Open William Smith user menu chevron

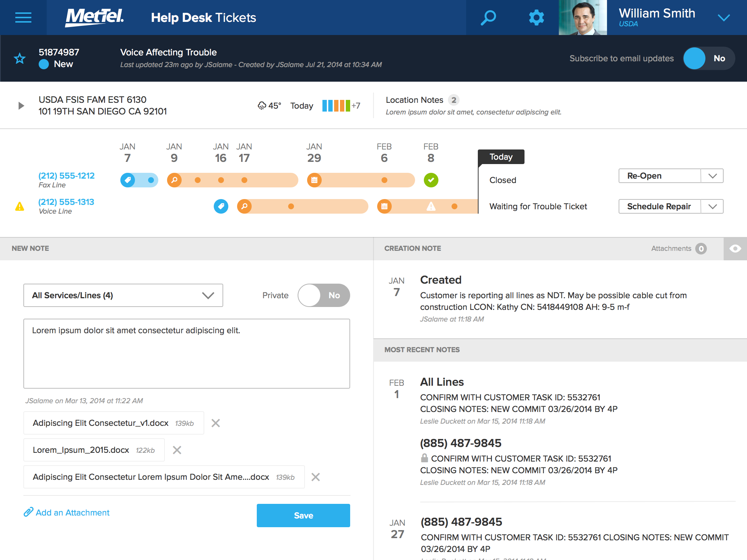point(724,17)
